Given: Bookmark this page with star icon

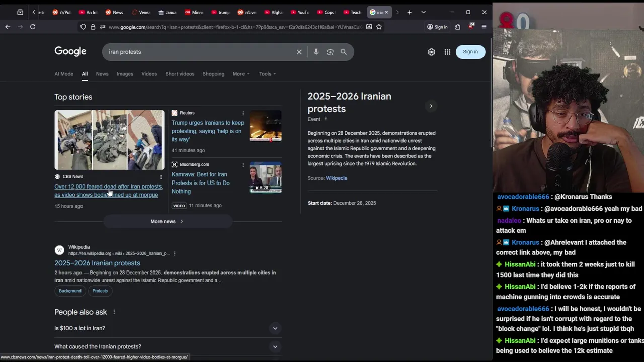Looking at the screenshot, I should [x=379, y=27].
